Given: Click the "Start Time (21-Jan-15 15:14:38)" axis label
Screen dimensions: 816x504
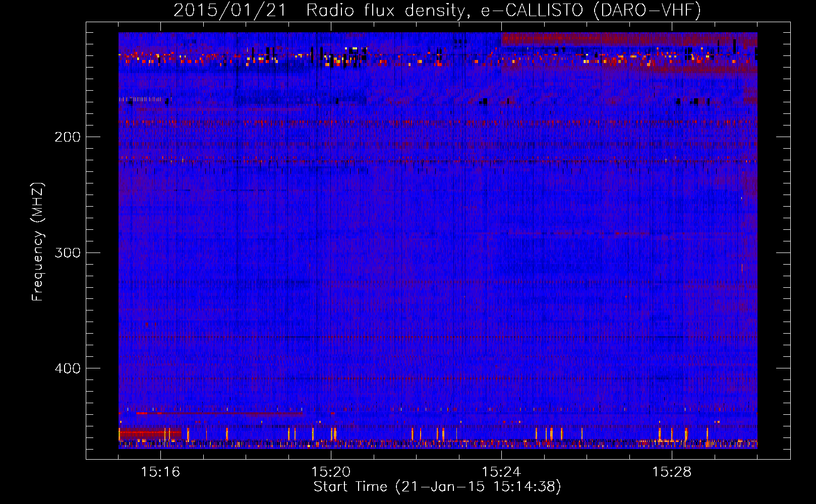Looking at the screenshot, I should pos(437,487).
